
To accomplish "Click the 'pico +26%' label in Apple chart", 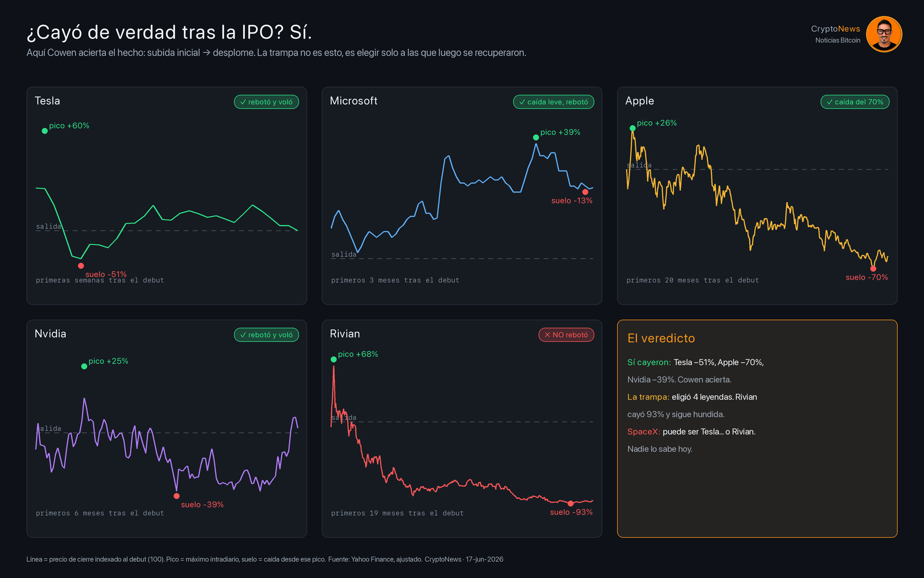I will pyautogui.click(x=657, y=123).
